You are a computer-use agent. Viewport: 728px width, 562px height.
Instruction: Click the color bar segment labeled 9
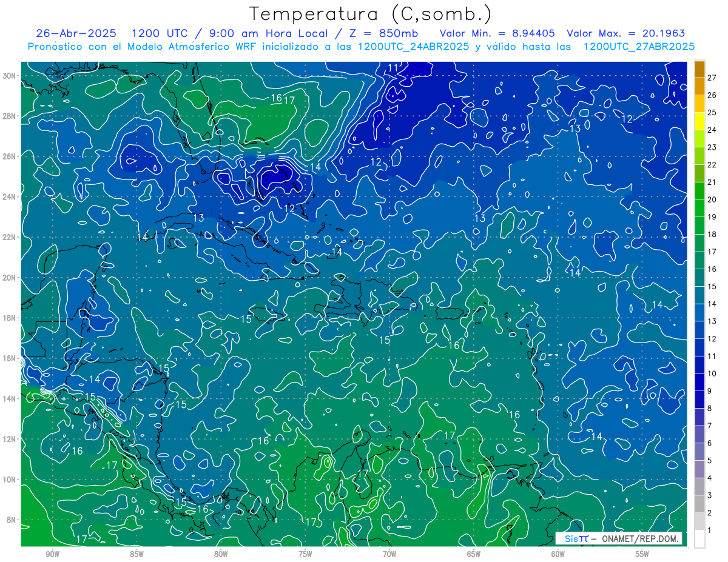pyautogui.click(x=699, y=383)
